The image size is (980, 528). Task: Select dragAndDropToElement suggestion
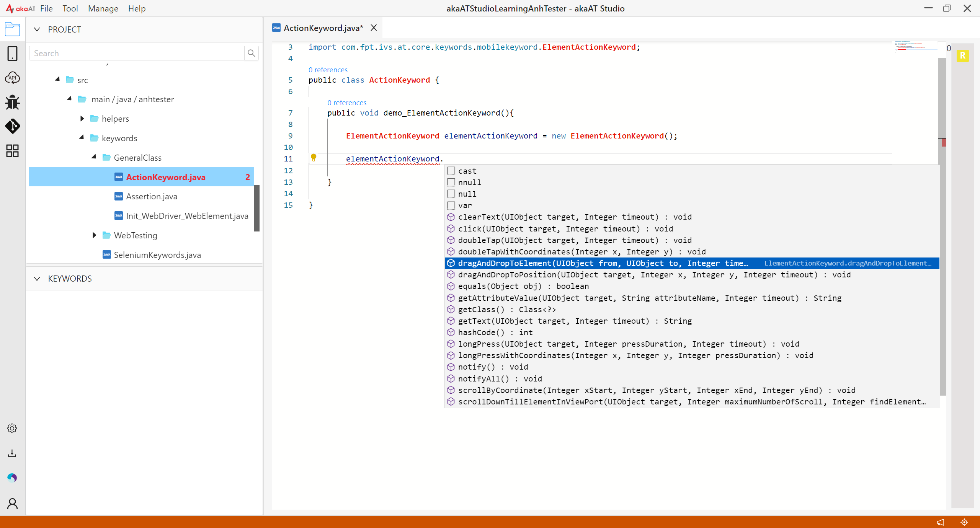click(692, 263)
